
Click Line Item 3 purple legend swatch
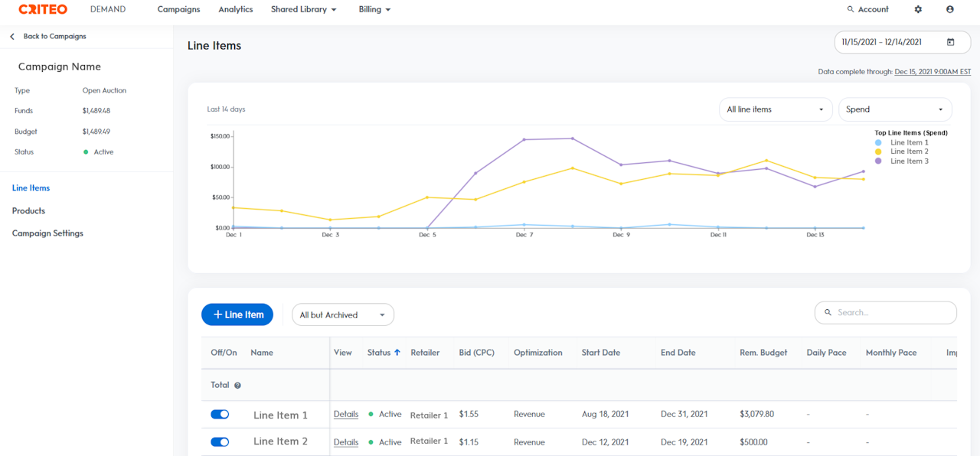878,161
